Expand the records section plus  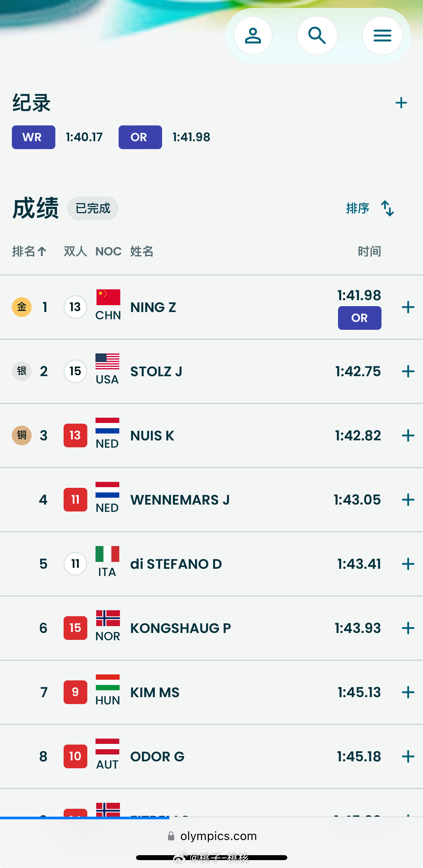(x=401, y=103)
